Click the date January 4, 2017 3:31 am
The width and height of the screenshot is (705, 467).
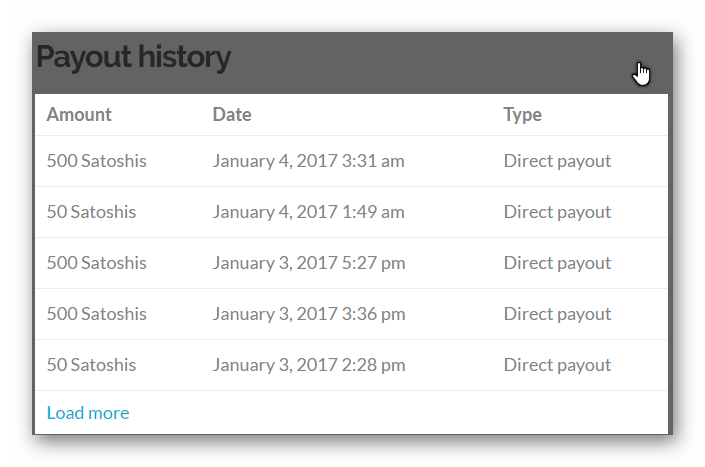(x=308, y=161)
